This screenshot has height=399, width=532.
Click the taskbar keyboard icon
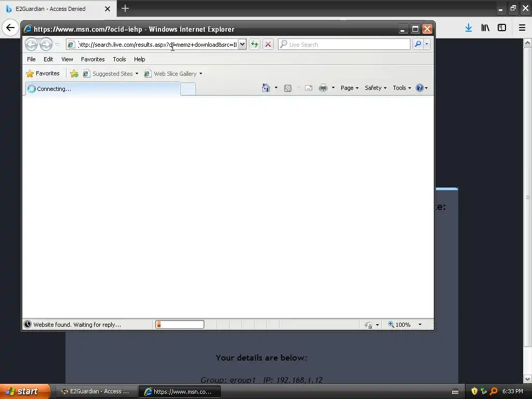point(455,392)
